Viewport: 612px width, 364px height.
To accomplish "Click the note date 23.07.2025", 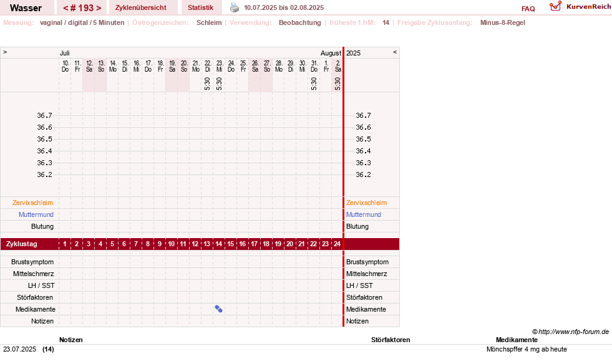I will [x=19, y=349].
